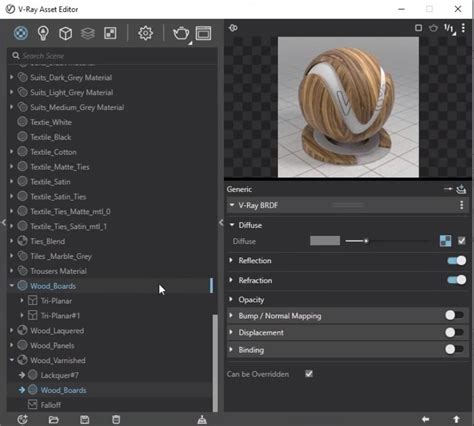474x426 pixels.
Task: Click the preview scene settings icon
Action: pyautogui.click(x=233, y=28)
